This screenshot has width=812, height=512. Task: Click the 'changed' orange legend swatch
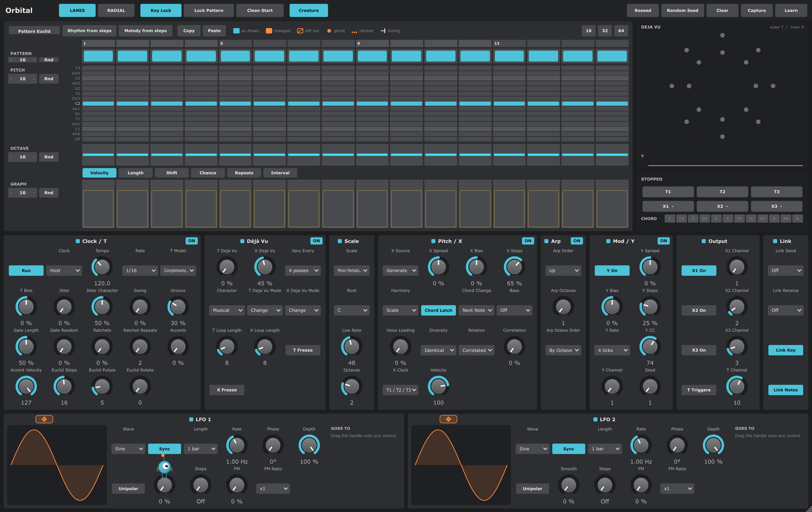coord(269,31)
